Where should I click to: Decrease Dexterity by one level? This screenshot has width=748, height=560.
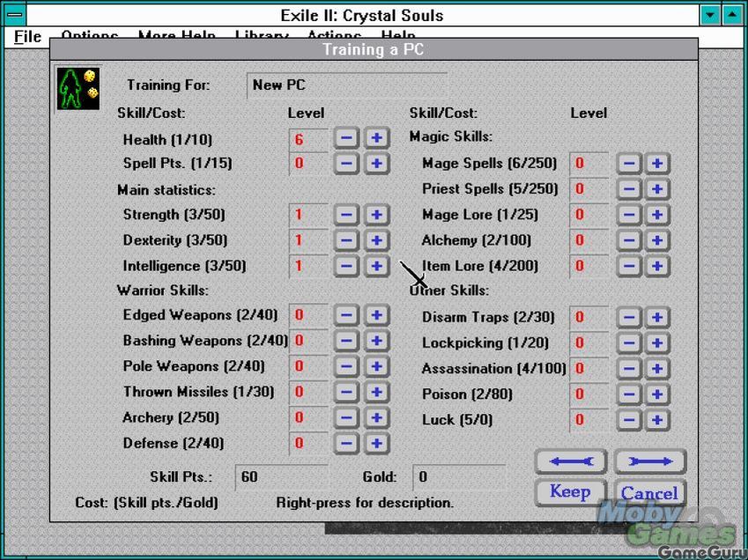pyautogui.click(x=347, y=240)
